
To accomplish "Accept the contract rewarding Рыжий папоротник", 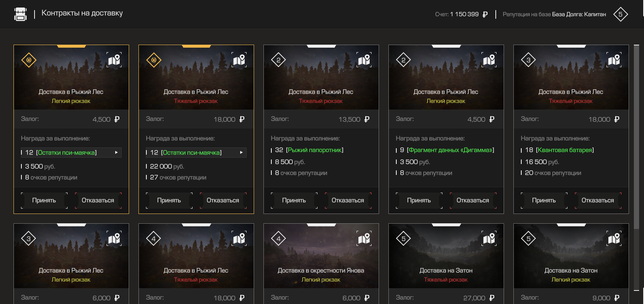I will 294,200.
